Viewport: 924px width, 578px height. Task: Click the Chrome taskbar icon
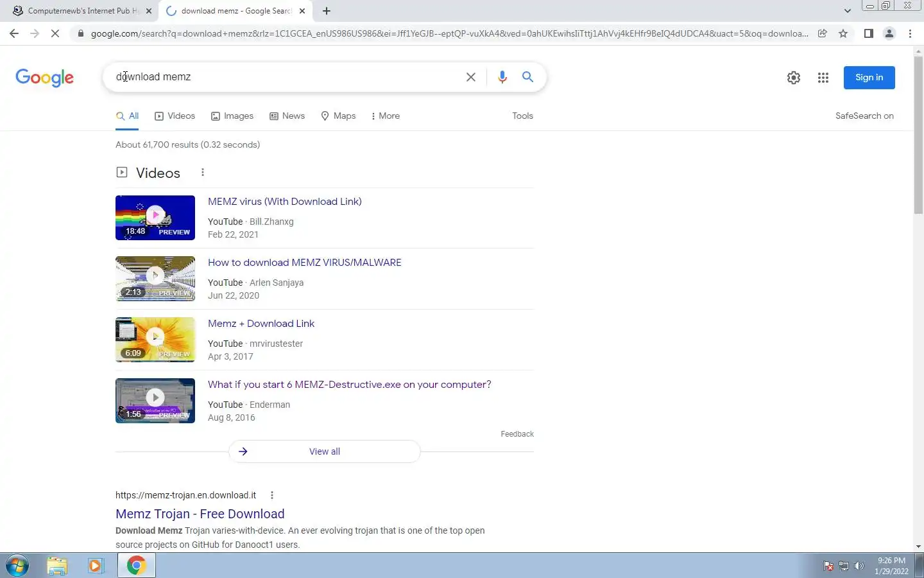coord(136,566)
